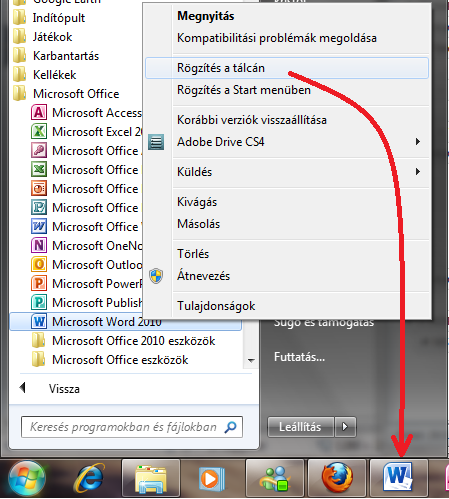Launch Firefox from the taskbar
The width and height of the screenshot is (449, 499).
(x=337, y=477)
